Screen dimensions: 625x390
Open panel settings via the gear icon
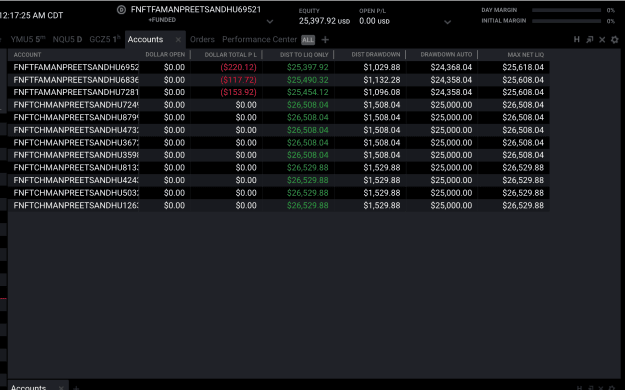coord(615,39)
